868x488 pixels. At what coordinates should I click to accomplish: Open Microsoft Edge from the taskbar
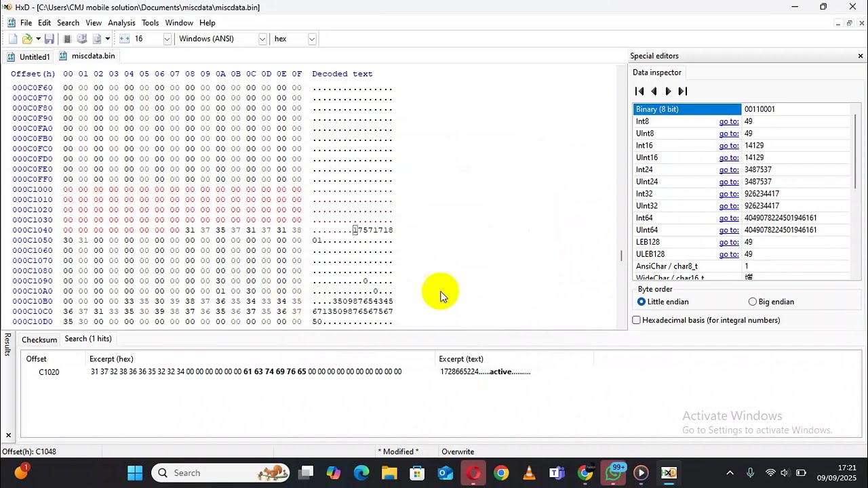(x=361, y=473)
